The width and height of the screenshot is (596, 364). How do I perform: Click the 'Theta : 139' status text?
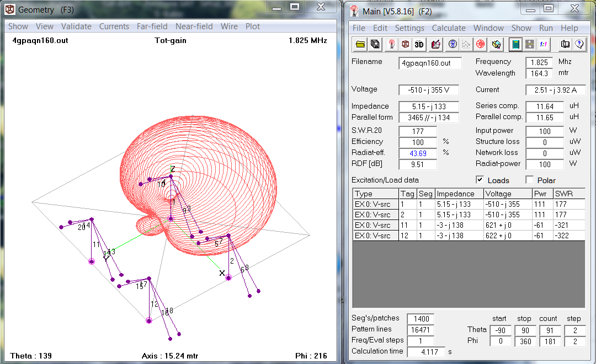tap(31, 356)
